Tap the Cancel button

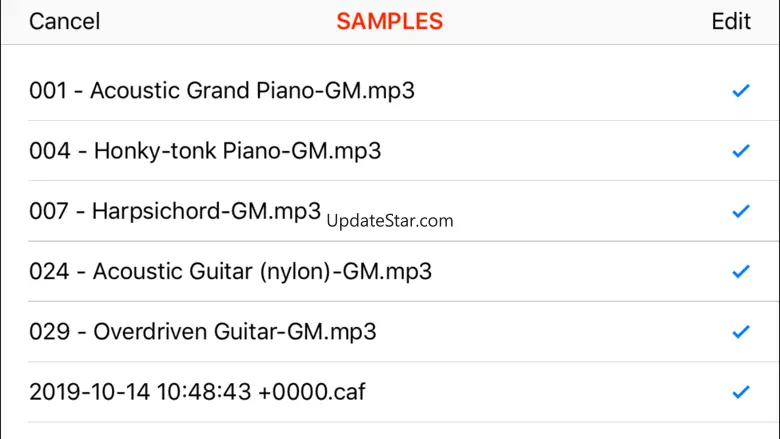click(64, 21)
